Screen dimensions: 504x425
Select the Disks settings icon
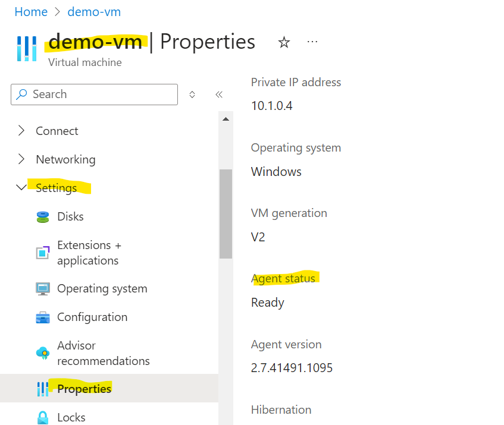tap(42, 216)
